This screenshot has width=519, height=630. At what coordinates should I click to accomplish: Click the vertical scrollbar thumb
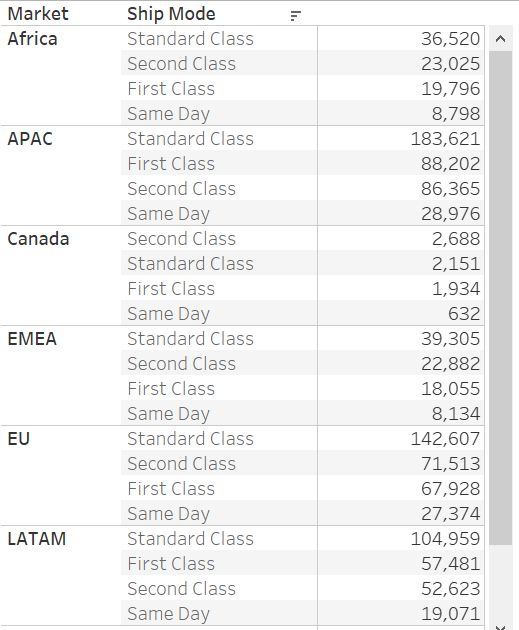pyautogui.click(x=501, y=298)
